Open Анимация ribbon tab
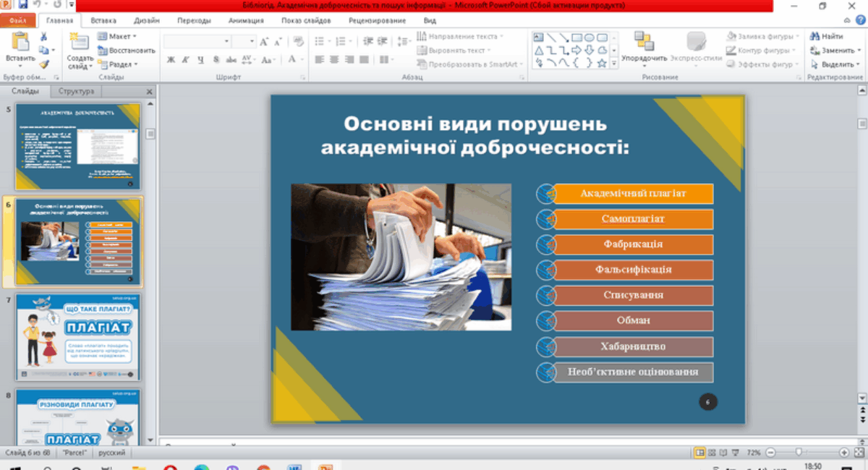The width and height of the screenshot is (868, 470). (246, 21)
